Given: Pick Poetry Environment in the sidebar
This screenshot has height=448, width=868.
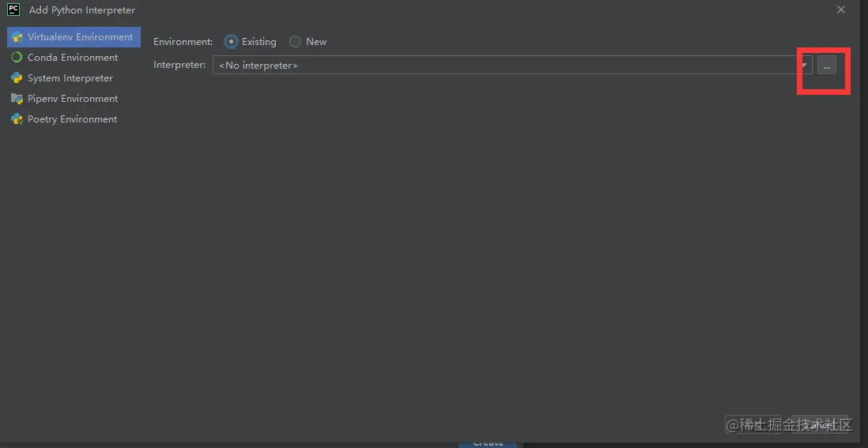Looking at the screenshot, I should pos(74,119).
